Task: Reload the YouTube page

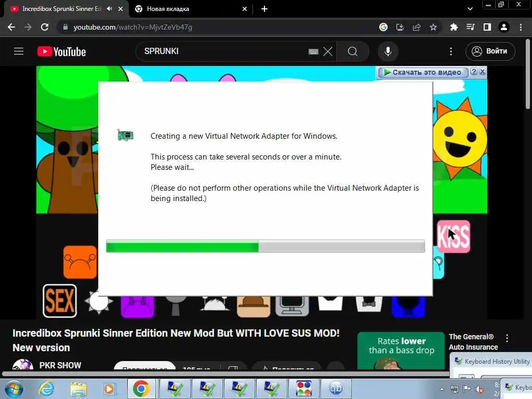Action: [45, 27]
